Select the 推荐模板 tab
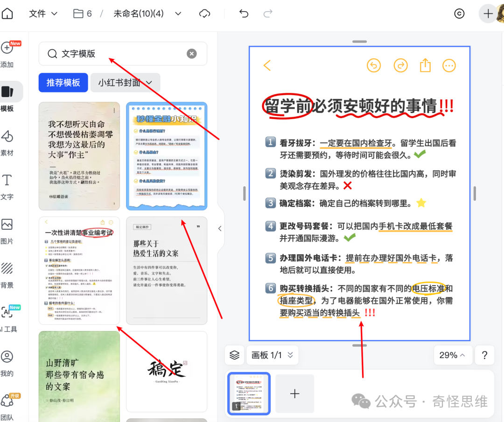504x422 pixels. coord(63,83)
